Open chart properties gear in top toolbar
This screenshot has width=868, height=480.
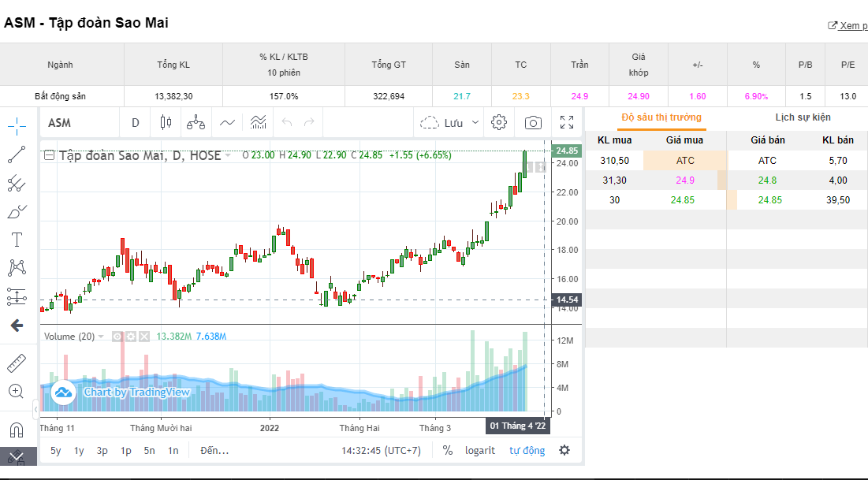coord(498,123)
